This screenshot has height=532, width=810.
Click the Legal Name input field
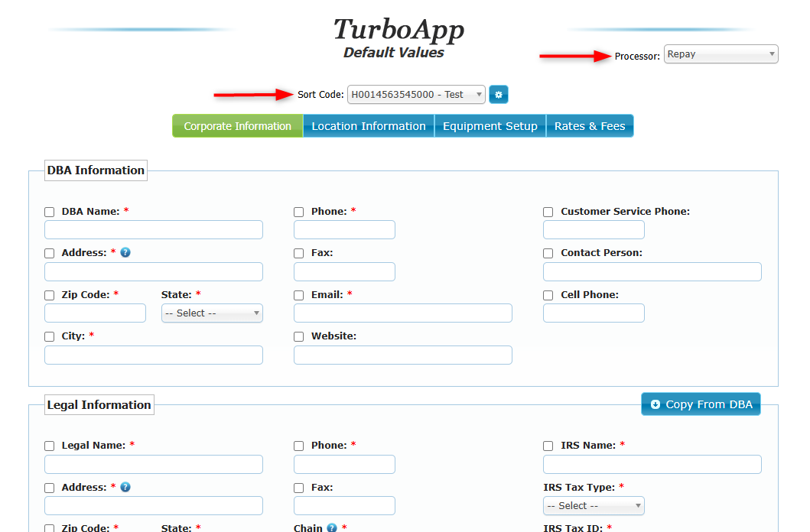click(154, 465)
